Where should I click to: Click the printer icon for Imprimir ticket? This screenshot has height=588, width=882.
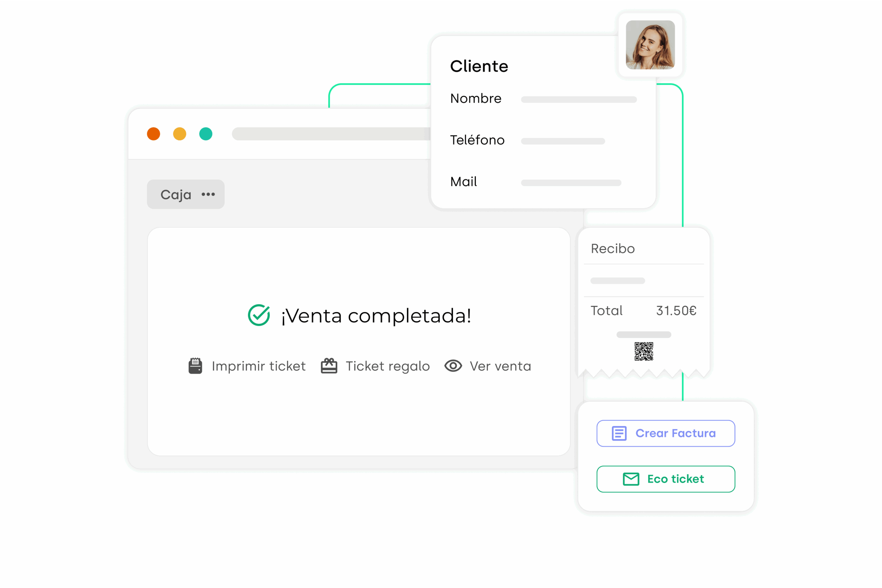[x=195, y=366]
